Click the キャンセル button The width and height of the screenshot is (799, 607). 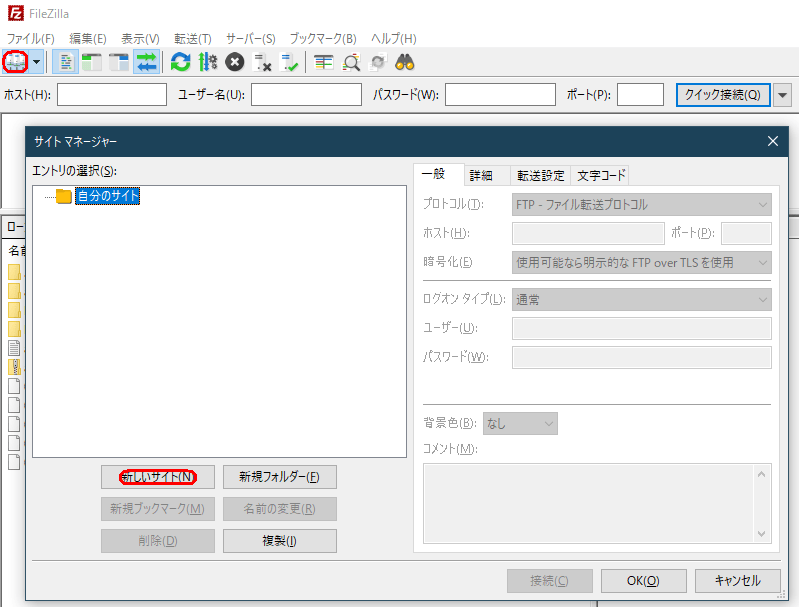tap(738, 581)
